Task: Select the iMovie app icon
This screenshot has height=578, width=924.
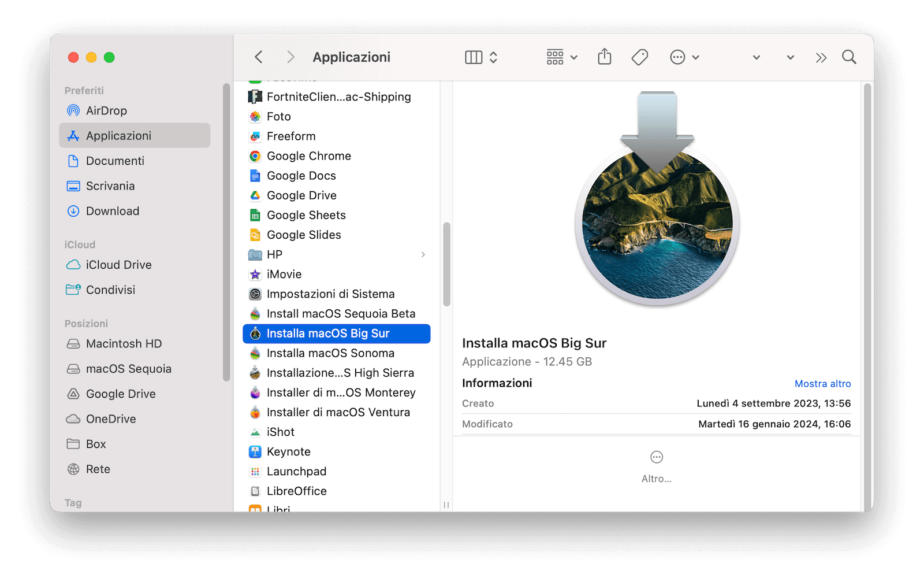Action: pyautogui.click(x=255, y=274)
